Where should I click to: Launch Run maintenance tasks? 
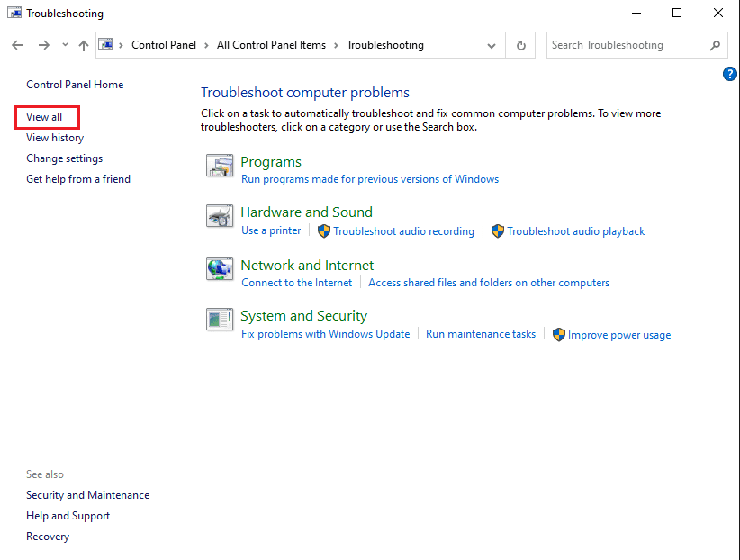pos(481,334)
